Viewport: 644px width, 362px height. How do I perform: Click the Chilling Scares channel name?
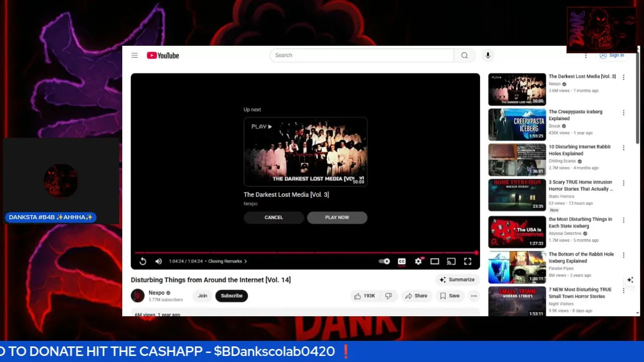click(562, 161)
